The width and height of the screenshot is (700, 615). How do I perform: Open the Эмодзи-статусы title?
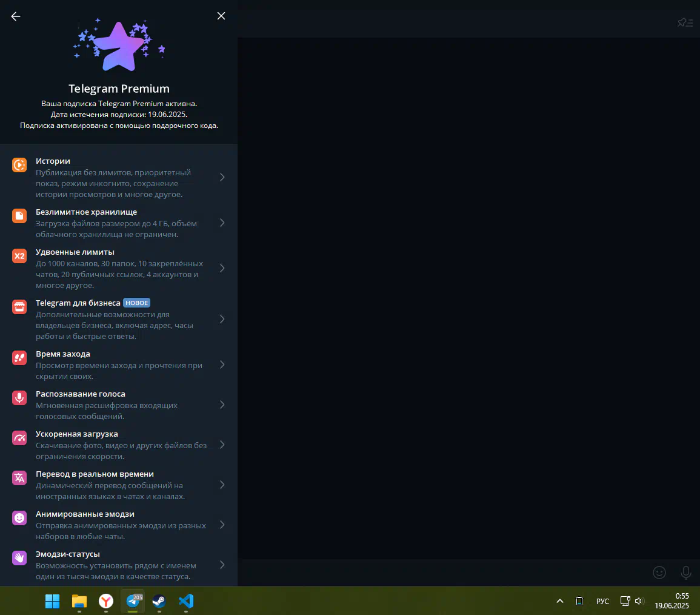68,554
